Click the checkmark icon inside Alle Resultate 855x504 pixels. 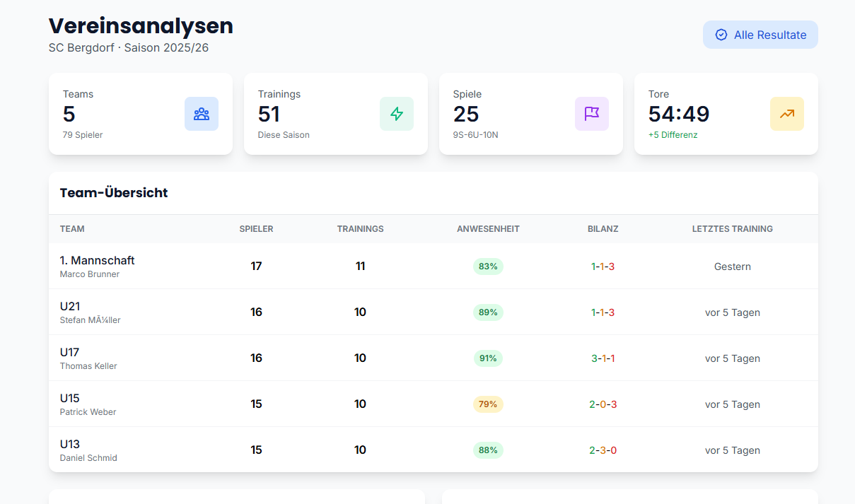721,34
